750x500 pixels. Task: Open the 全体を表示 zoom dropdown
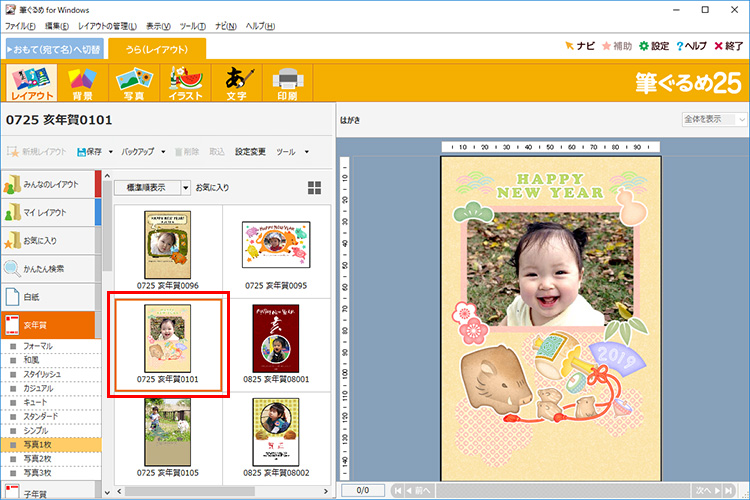coord(712,119)
